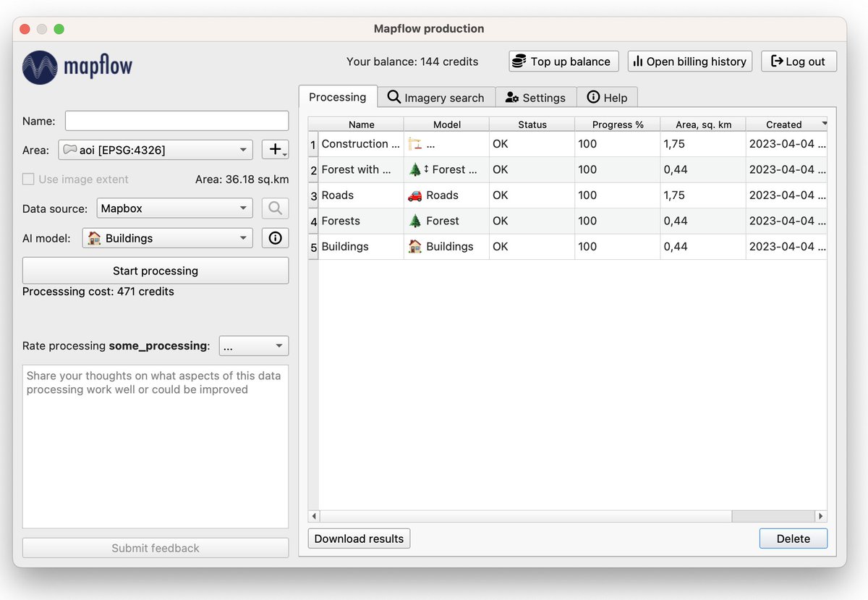Click Open billing history button
868x600 pixels.
pyautogui.click(x=690, y=62)
